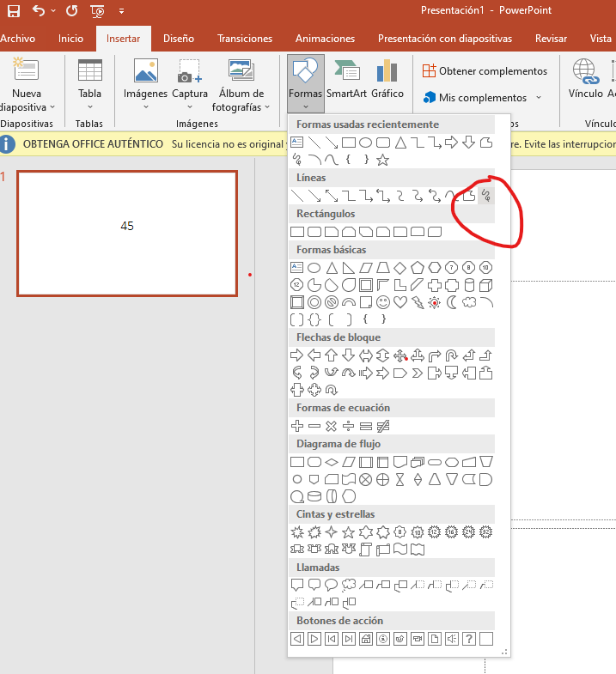Go to the Animaciones tab
Image resolution: width=616 pixels, height=674 pixels.
pos(325,39)
